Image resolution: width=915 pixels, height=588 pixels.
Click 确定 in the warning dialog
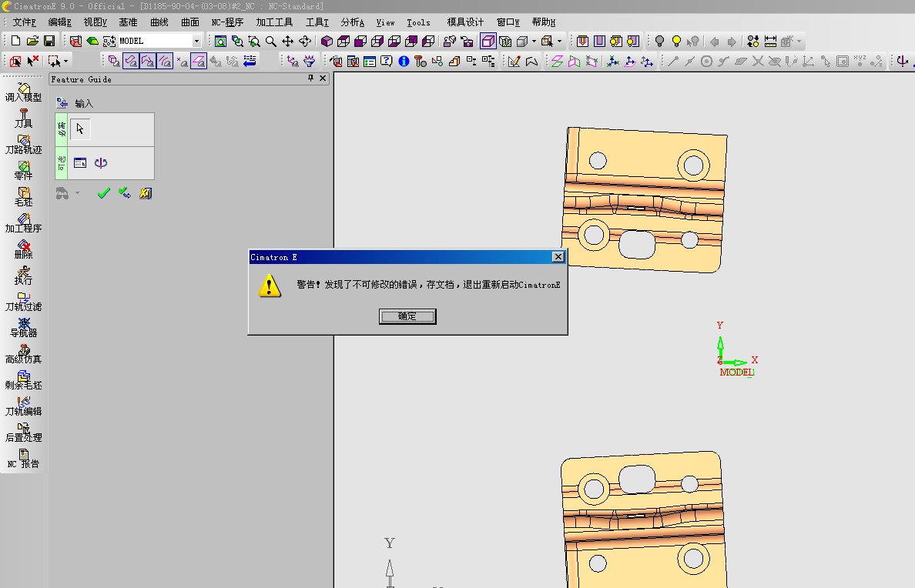point(407,316)
